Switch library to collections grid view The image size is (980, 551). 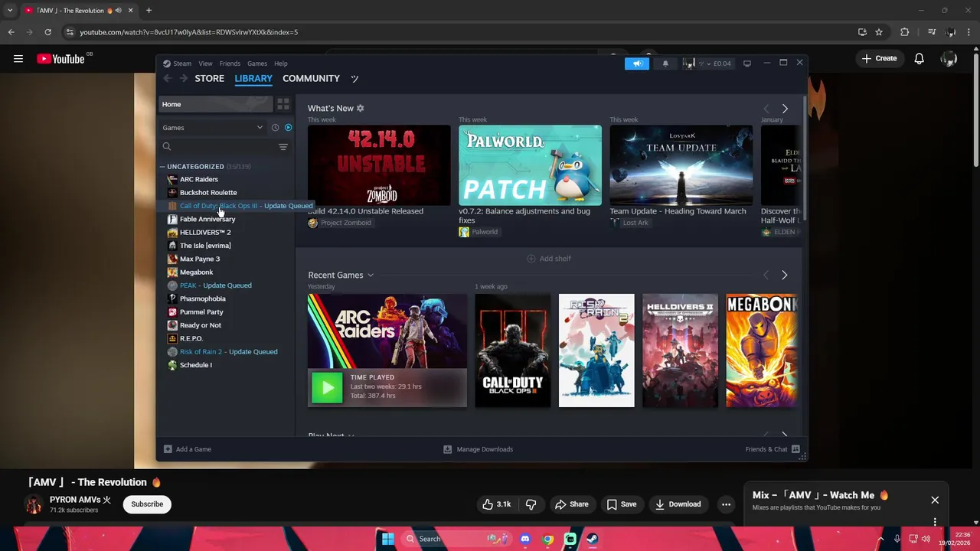point(283,104)
